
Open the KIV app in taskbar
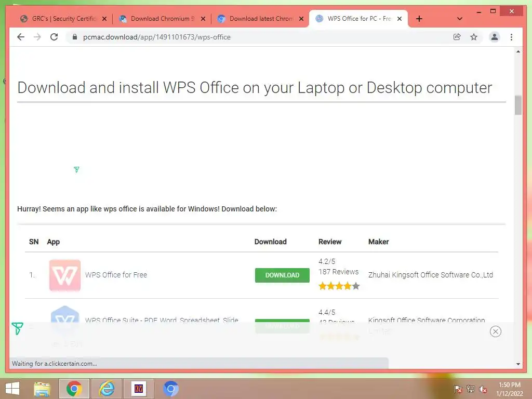point(138,389)
